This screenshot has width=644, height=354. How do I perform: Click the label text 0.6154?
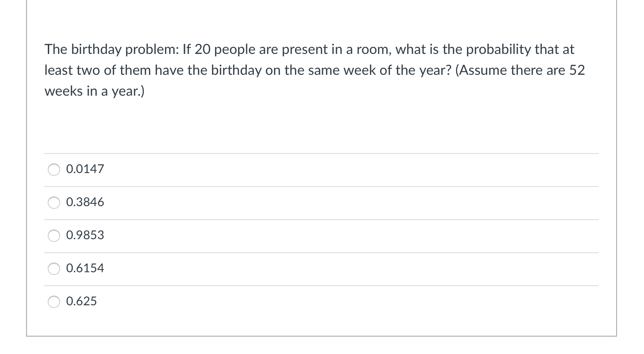[85, 269]
